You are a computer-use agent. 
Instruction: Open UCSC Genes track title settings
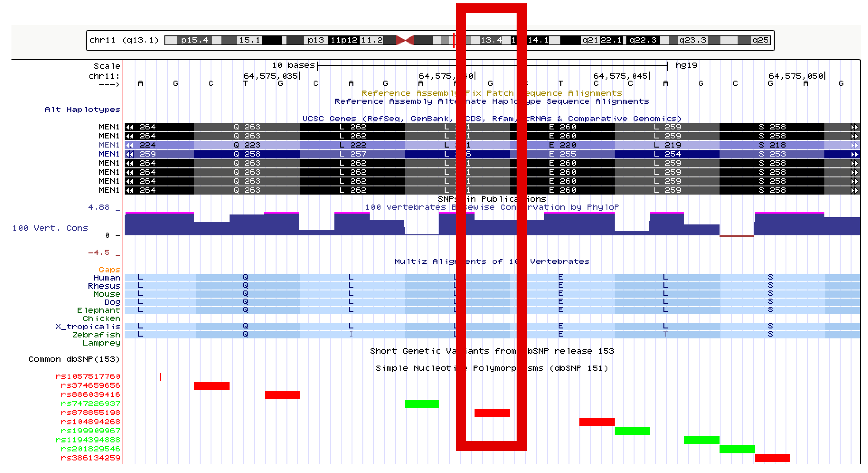491,118
